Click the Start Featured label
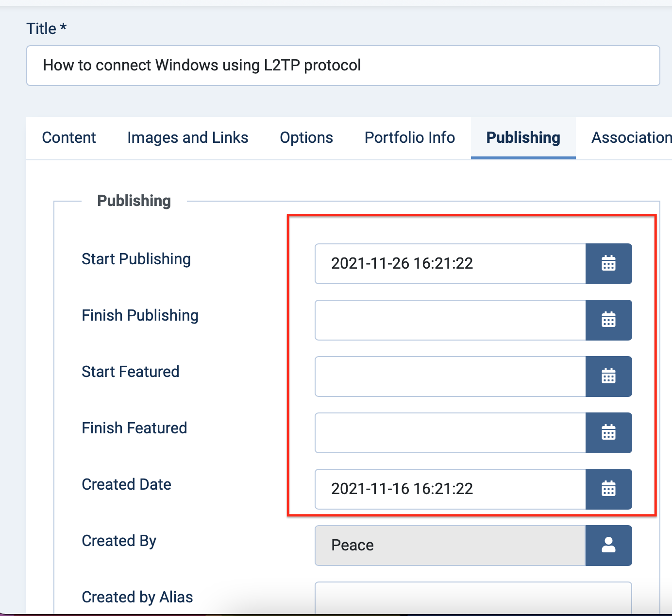 tap(130, 372)
